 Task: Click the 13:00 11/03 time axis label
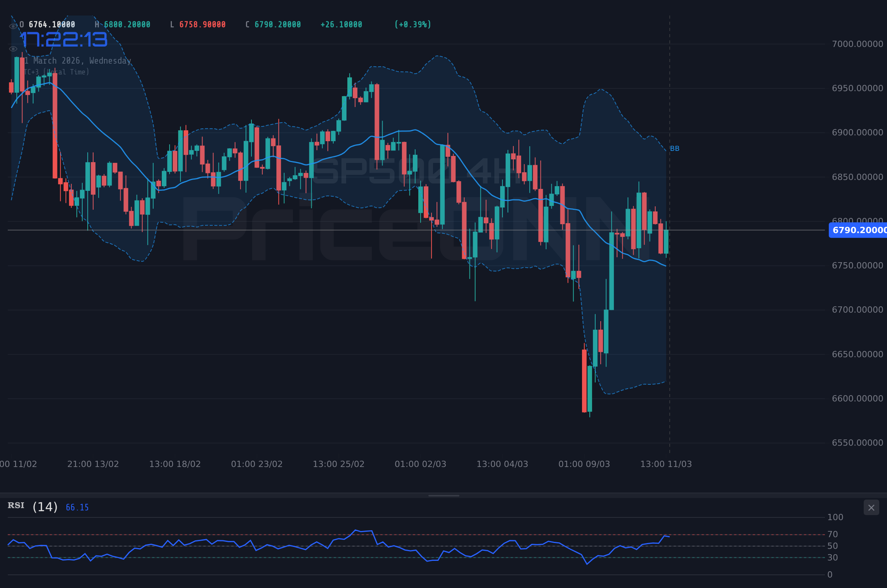pos(667,464)
